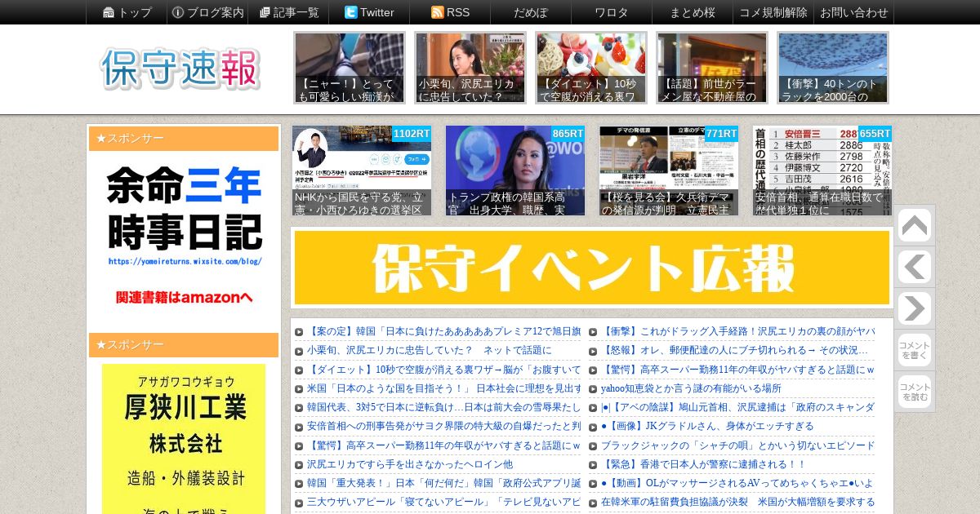Screen dimensions: 980x514
Task: Open the 655RT 安倍首相 card
Action: [822, 171]
